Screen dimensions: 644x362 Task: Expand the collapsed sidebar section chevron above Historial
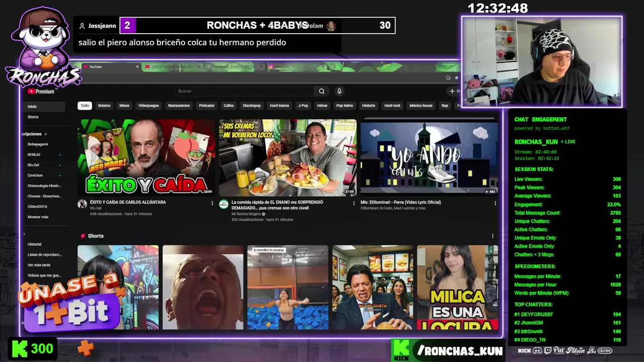[x=24, y=234]
